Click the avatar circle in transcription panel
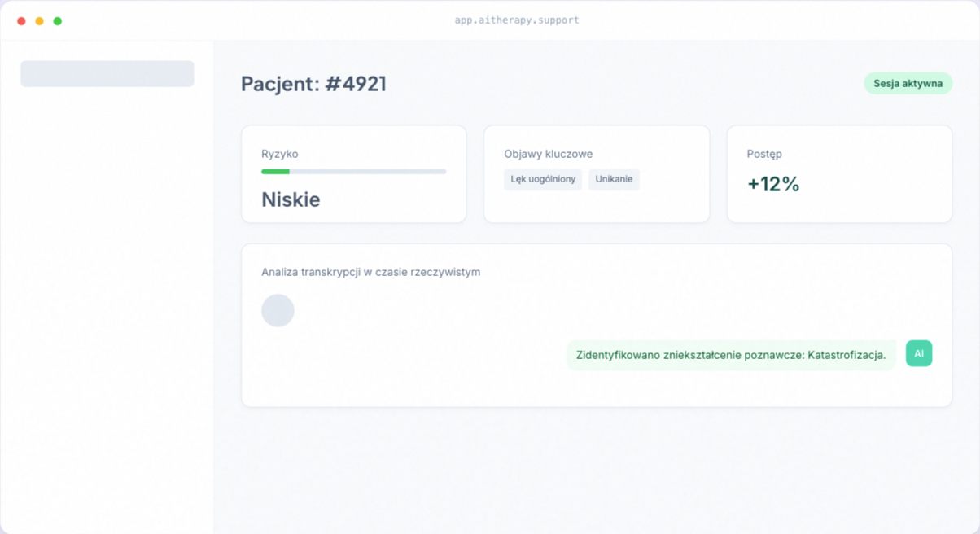Viewport: 980px width, 534px height. 278,310
